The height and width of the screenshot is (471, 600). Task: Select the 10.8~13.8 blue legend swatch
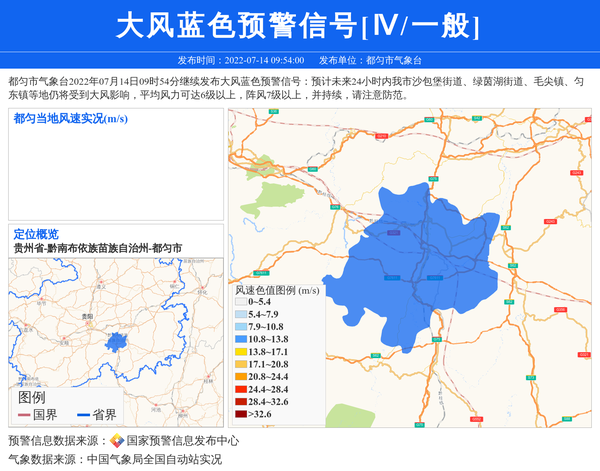pyautogui.click(x=240, y=340)
